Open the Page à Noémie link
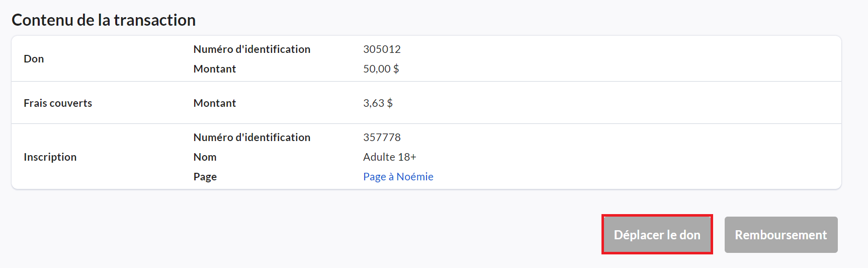The height and width of the screenshot is (268, 868). coord(398,177)
